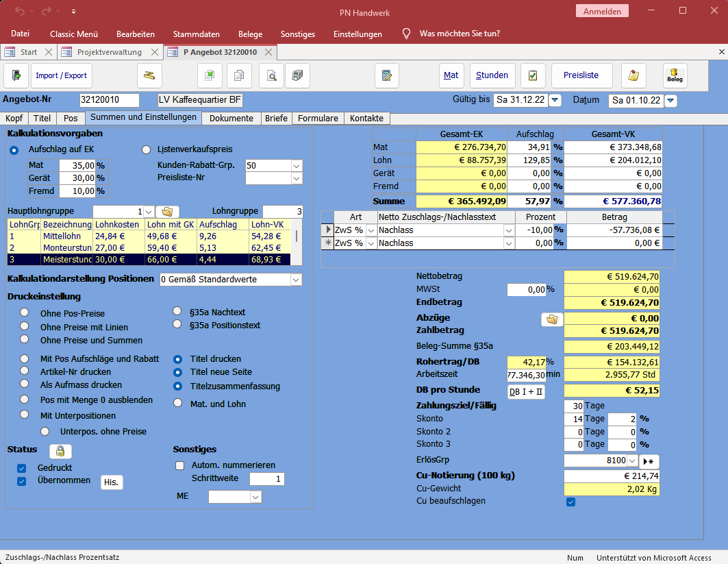728x564 pixels.
Task: Open the folder icon next to Abzüge
Action: (551, 319)
